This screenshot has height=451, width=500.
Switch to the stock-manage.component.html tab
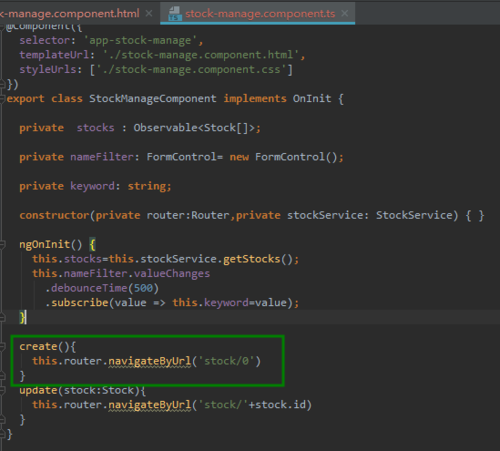70,13
